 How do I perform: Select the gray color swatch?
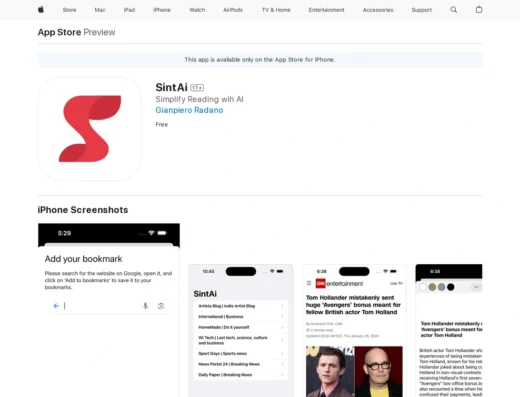(x=441, y=287)
